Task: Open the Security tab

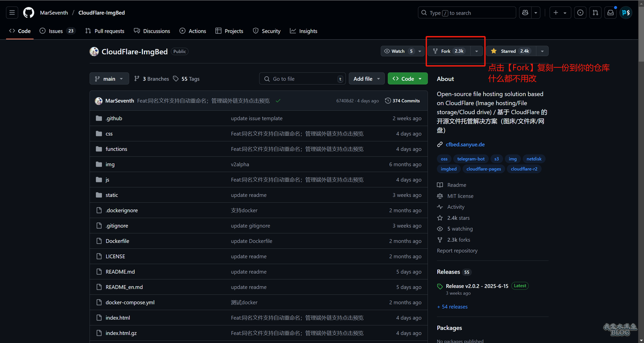Action: (267, 31)
